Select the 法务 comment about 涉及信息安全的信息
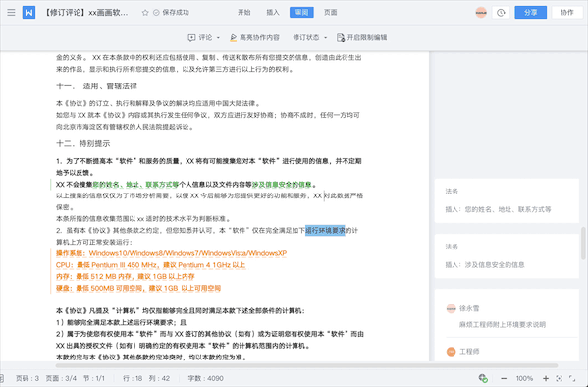This screenshot has height=387, width=588. [x=507, y=255]
